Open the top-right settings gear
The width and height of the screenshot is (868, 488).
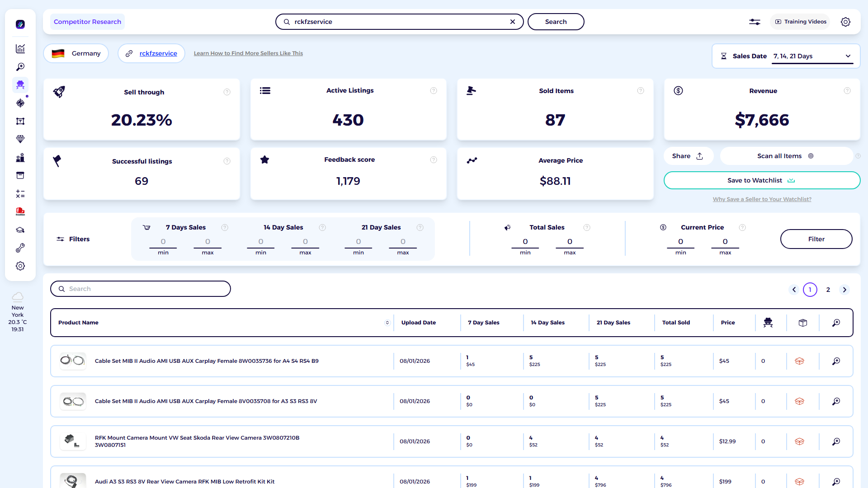845,22
